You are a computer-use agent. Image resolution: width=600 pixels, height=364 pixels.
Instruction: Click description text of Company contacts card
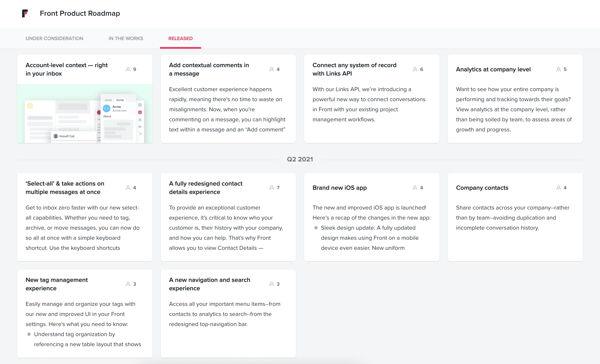click(x=513, y=218)
